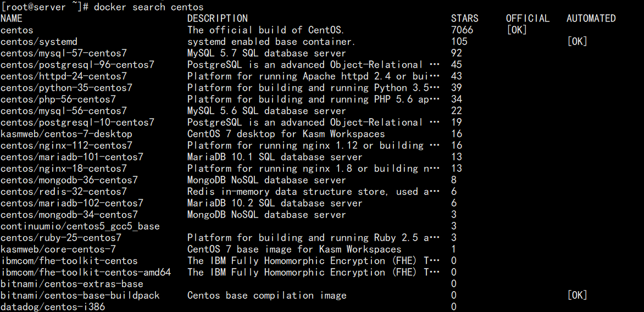The image size is (644, 312).
Task: Click the star count 34
Action: (456, 99)
